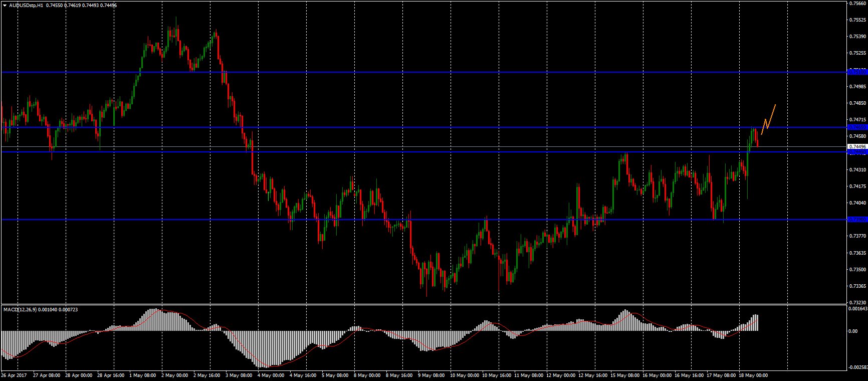Click the 10 May 00:00 time label
The height and width of the screenshot is (381, 868).
click(464, 375)
